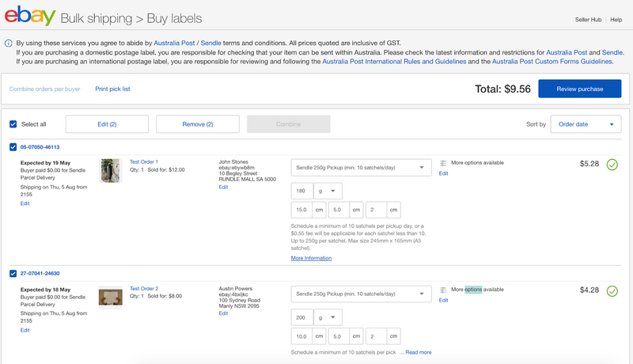Click width field 5.0 in second order

339,336
